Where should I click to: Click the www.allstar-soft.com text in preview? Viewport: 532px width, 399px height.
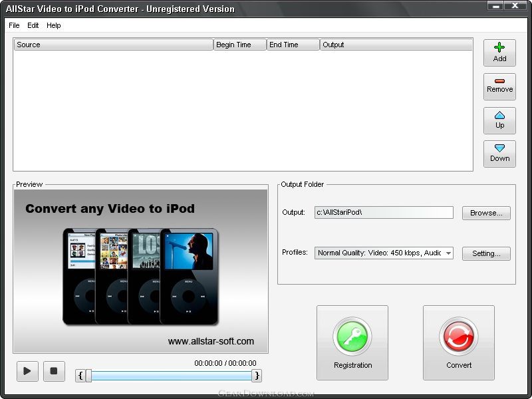point(211,341)
